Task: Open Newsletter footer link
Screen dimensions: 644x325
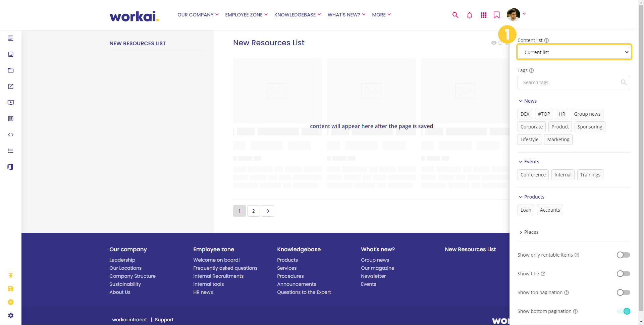Action: [373, 276]
